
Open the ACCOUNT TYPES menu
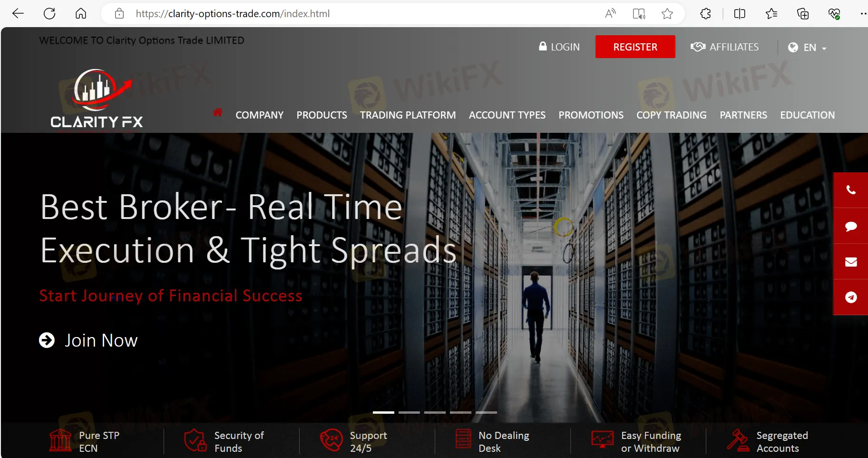(x=507, y=115)
